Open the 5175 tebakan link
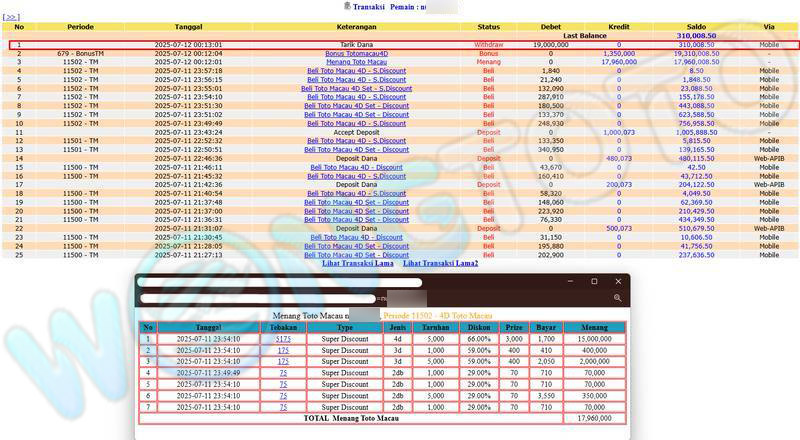The image size is (800, 440). (284, 339)
